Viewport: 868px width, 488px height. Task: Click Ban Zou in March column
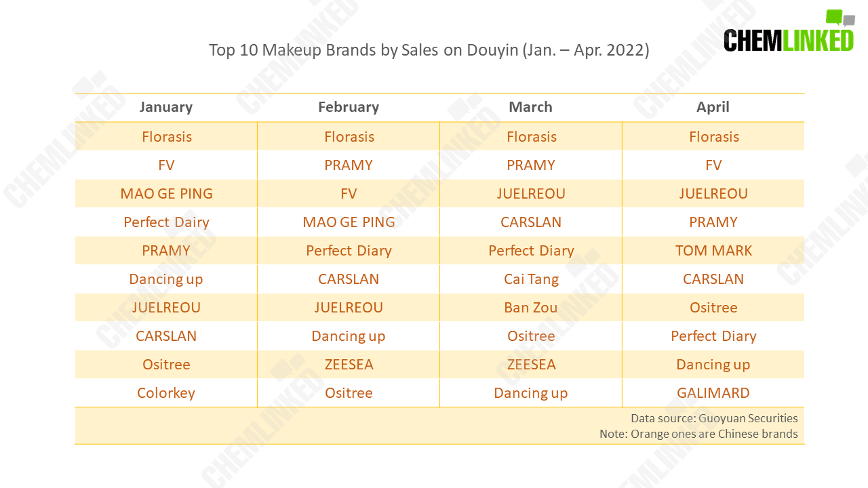click(x=531, y=308)
